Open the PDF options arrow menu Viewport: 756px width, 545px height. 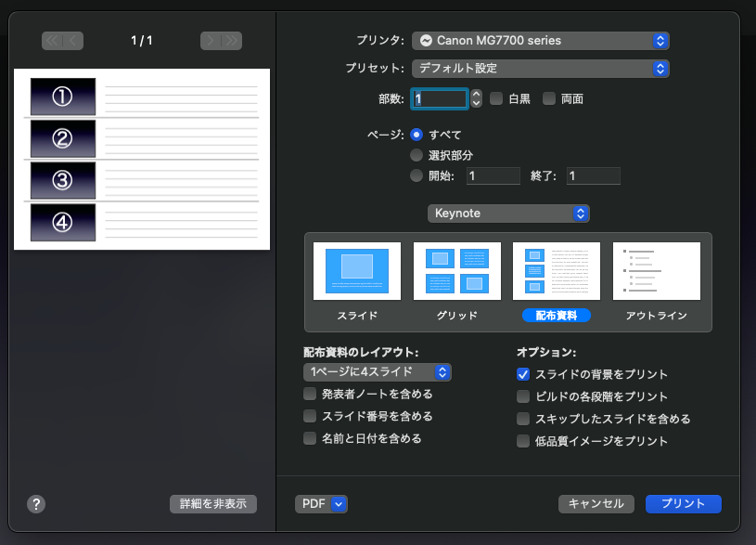coord(338,504)
